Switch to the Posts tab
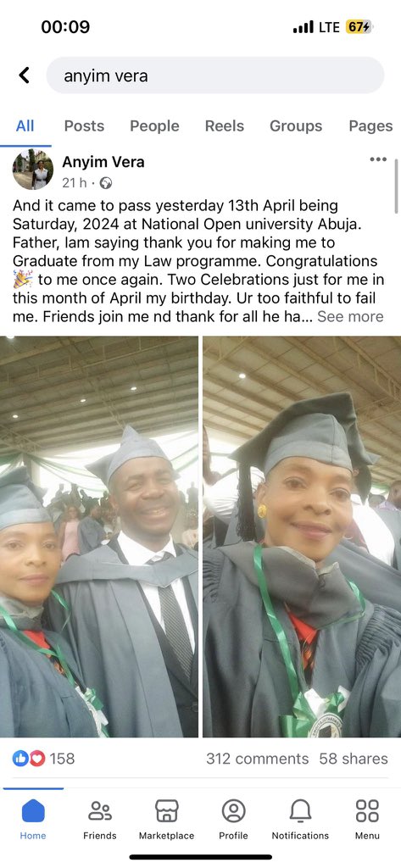Image resolution: width=401 pixels, height=868 pixels. (84, 126)
